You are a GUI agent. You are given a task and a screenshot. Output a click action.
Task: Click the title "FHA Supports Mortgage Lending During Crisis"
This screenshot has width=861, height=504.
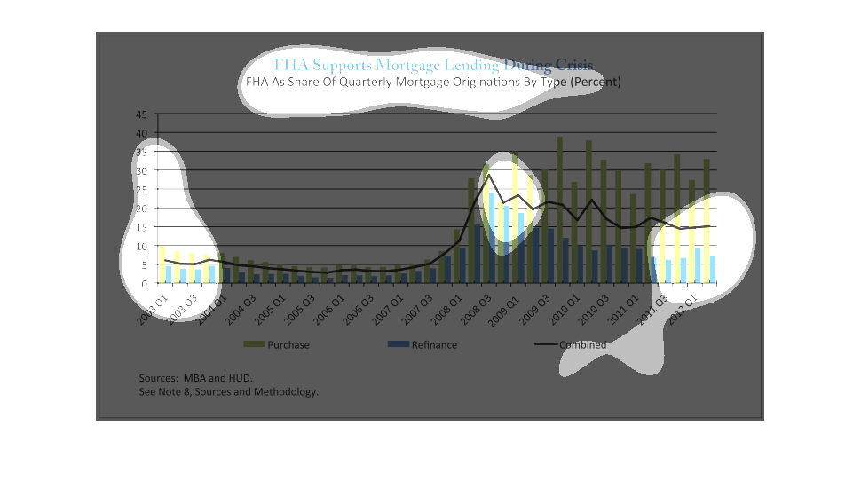pyautogui.click(x=433, y=66)
